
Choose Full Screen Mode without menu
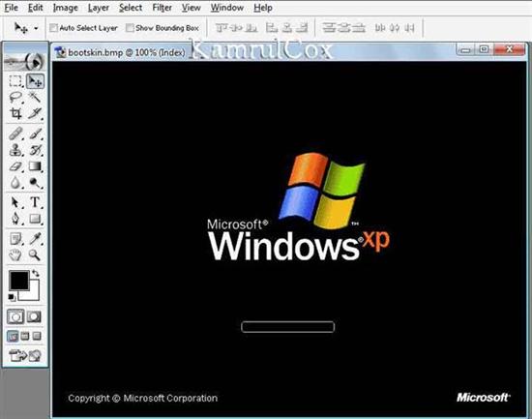coord(37,336)
